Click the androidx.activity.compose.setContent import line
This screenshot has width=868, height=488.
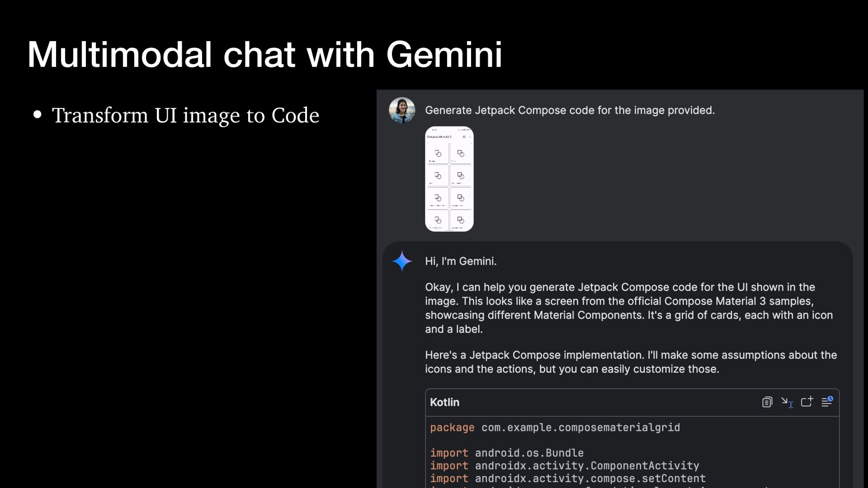568,478
